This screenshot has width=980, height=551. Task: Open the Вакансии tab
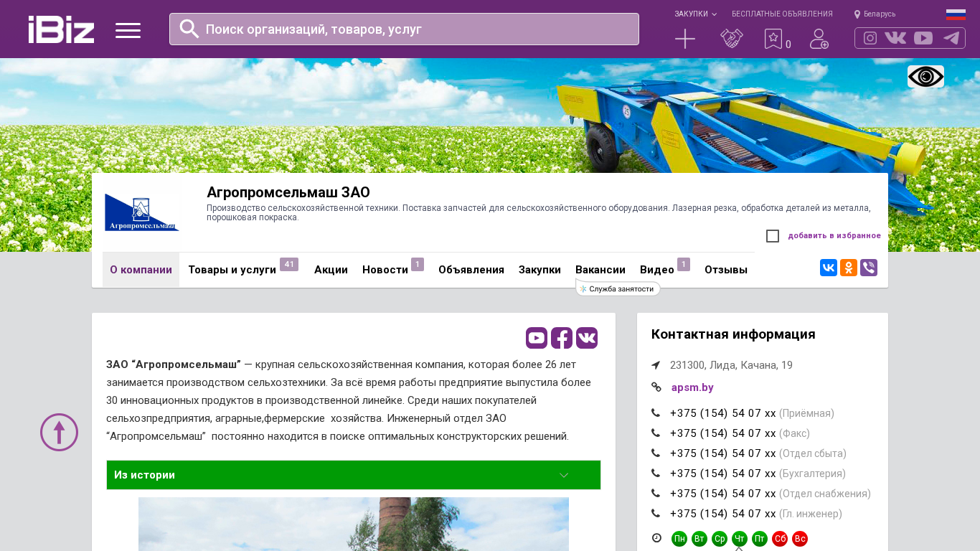point(600,270)
